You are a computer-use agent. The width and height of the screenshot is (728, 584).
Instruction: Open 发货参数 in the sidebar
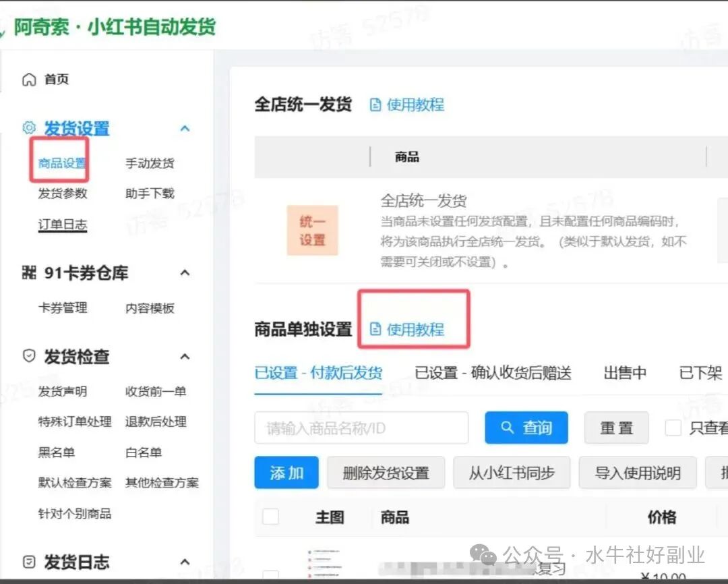click(x=63, y=194)
